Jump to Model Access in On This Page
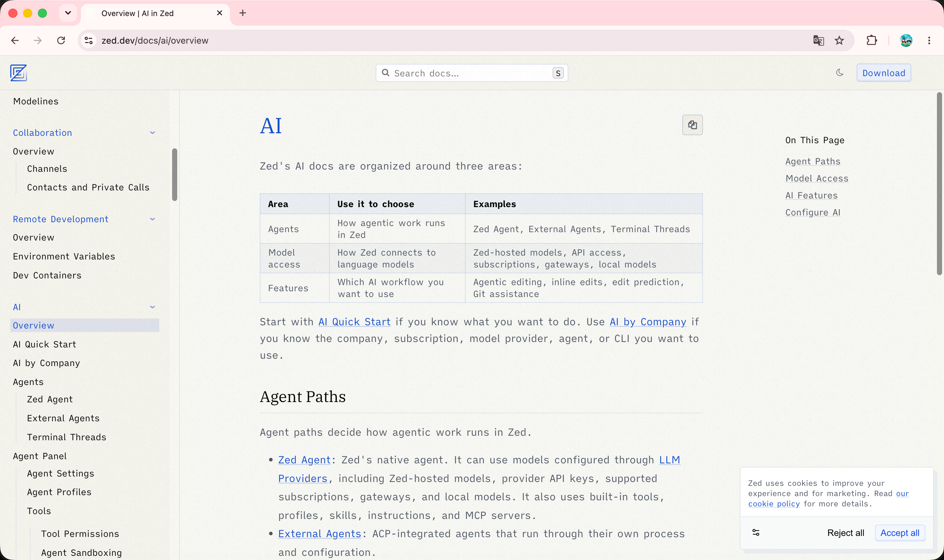This screenshot has height=560, width=944. [x=817, y=178]
